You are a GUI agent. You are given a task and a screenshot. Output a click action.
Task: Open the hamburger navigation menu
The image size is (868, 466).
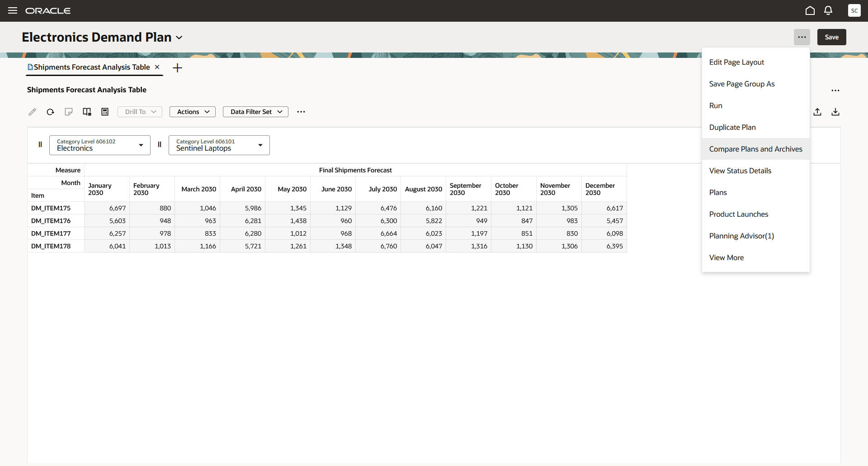13,10
